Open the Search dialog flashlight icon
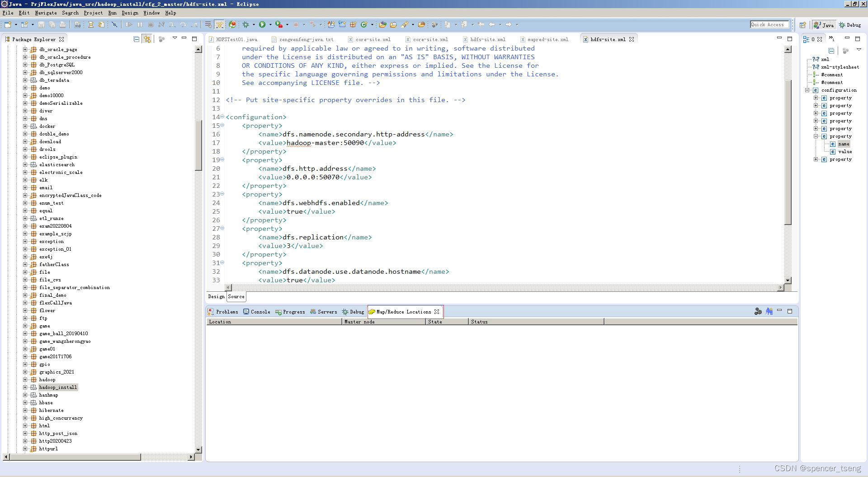The width and height of the screenshot is (868, 477). coord(405,24)
